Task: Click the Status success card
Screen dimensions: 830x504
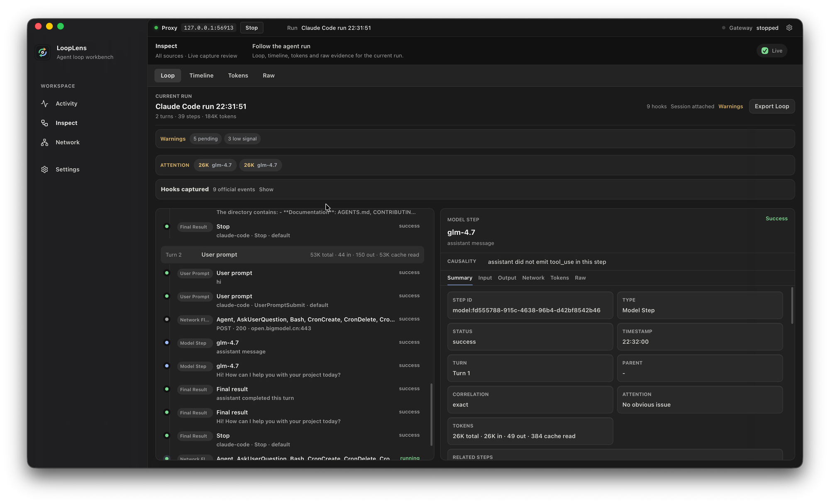Action: click(x=530, y=337)
